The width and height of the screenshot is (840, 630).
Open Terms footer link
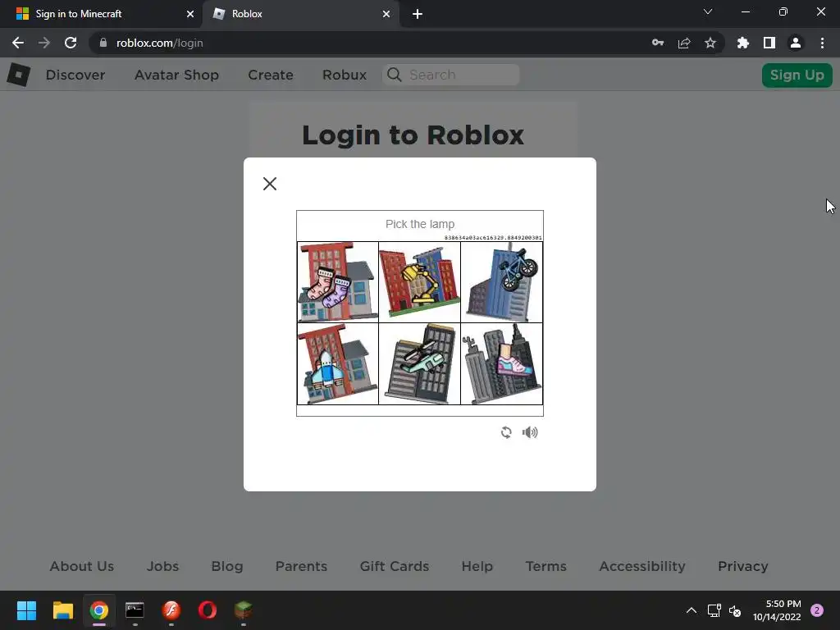pos(546,566)
